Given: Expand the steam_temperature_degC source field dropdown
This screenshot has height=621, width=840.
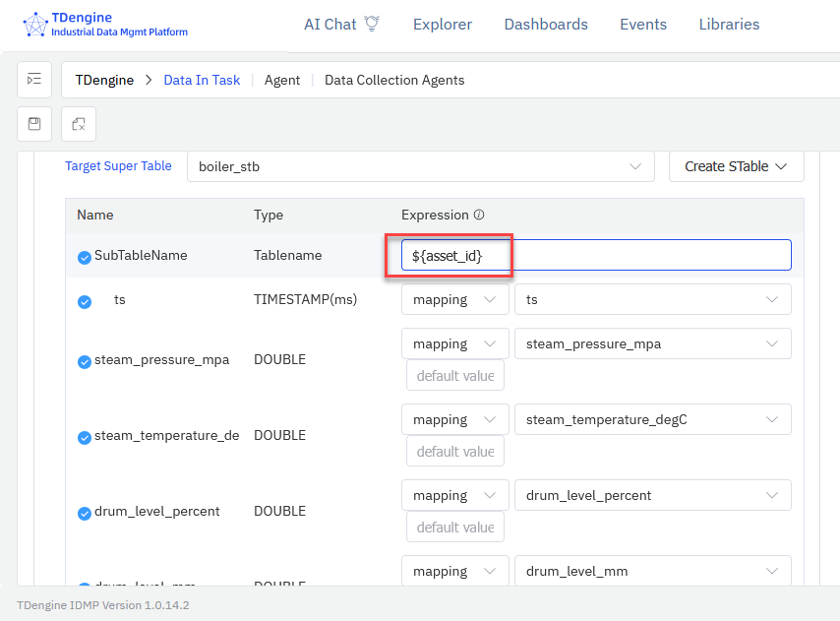Looking at the screenshot, I should pos(652,419).
